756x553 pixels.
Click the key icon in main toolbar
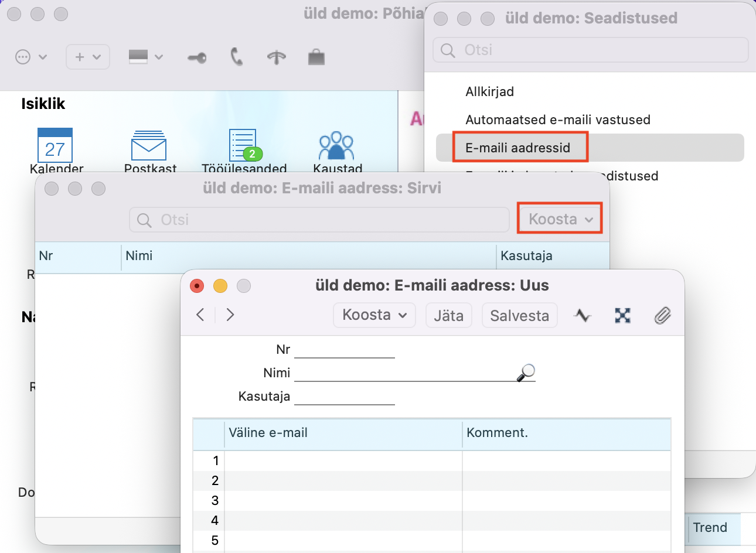pos(197,57)
